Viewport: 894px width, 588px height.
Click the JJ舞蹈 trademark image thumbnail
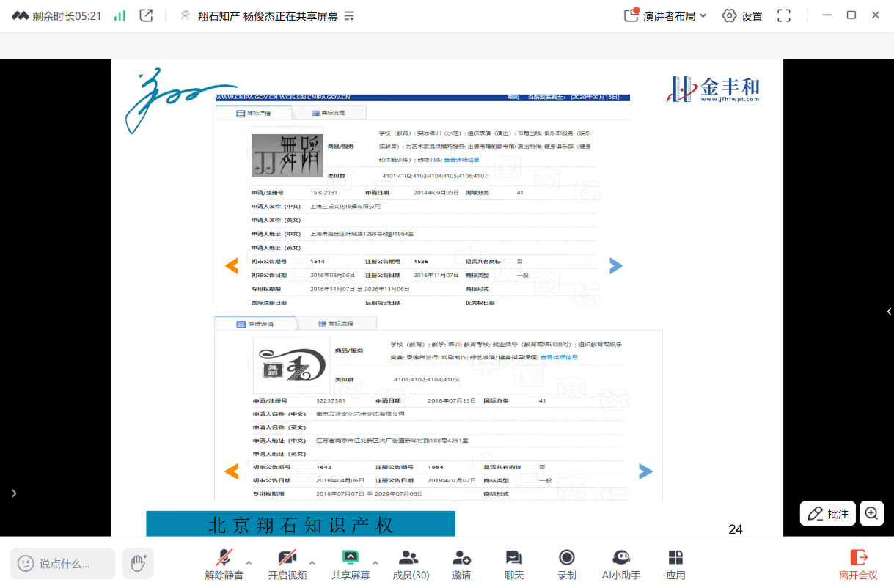pos(287,155)
